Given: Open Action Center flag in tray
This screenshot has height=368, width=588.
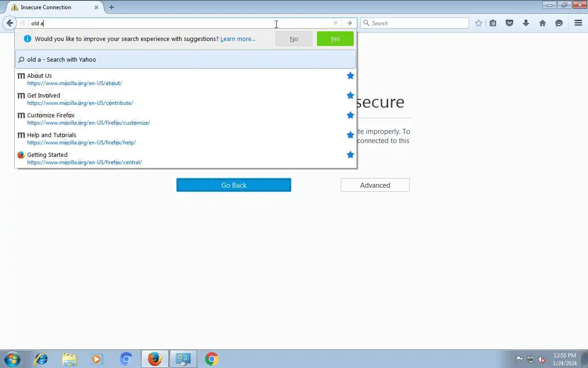Looking at the screenshot, I should [519, 359].
